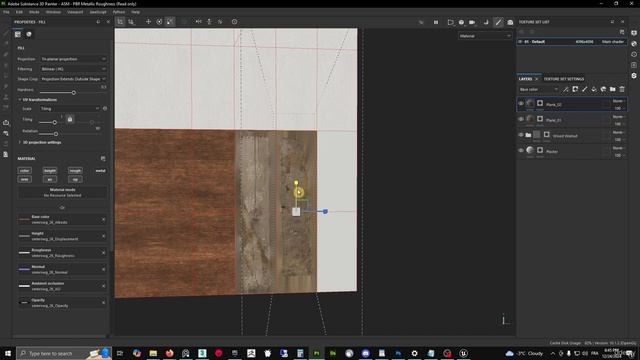Select the scale manipulator tool

170,22
